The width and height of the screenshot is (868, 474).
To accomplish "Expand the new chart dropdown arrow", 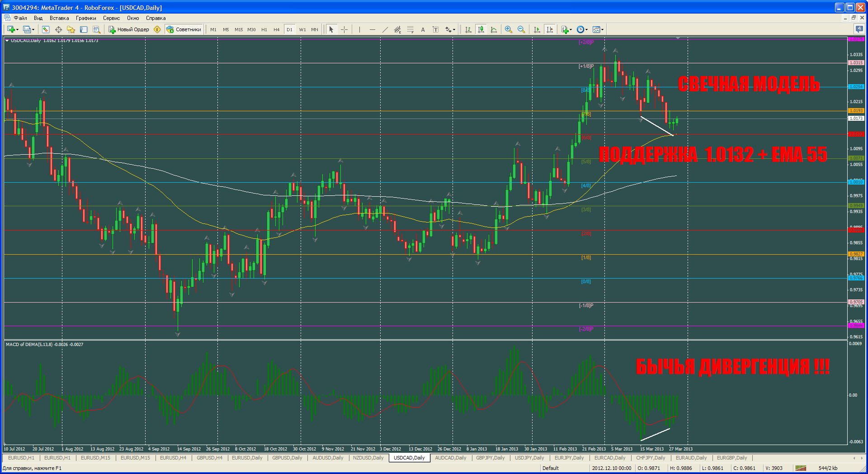I will point(17,30).
